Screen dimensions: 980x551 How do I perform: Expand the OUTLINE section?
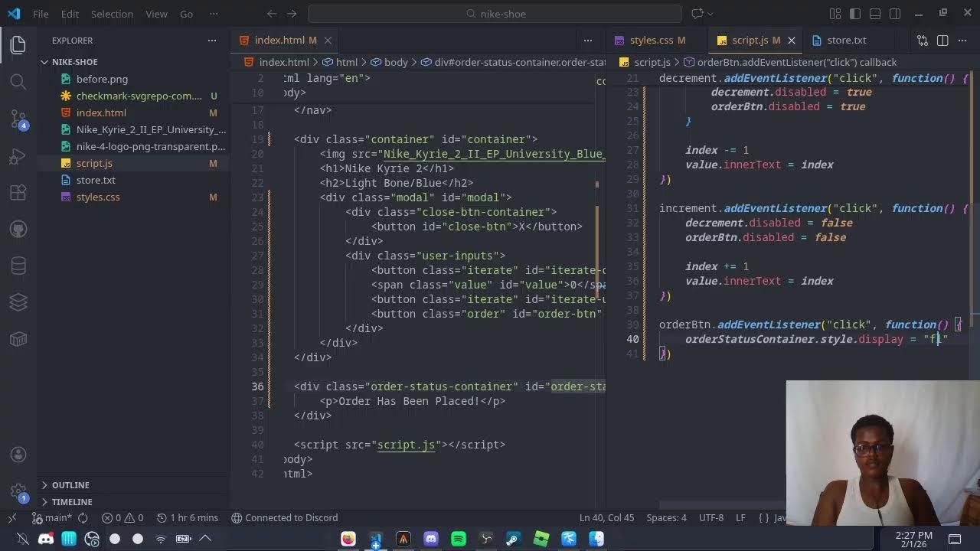coord(70,485)
